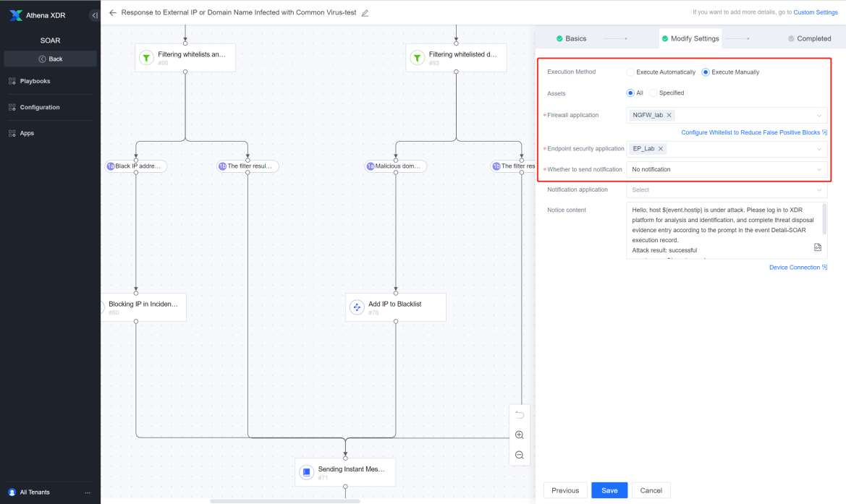Click the funnel icon on node #93

coord(417,58)
